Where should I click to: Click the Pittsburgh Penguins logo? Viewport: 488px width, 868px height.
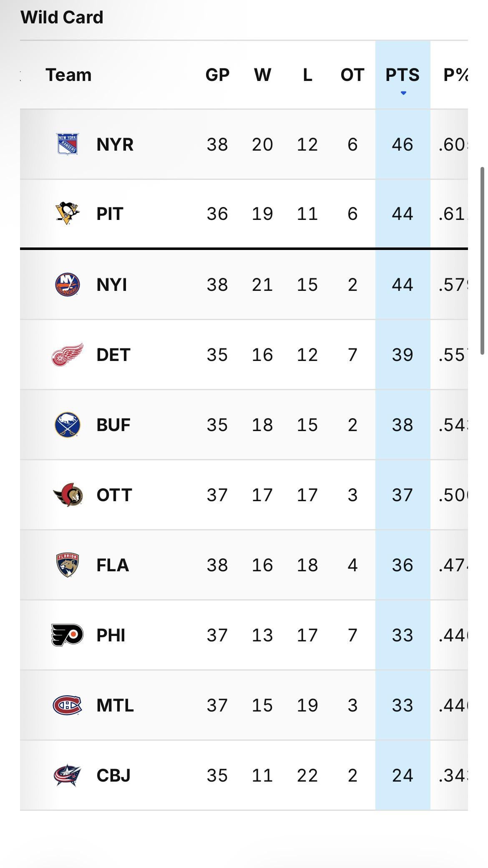(67, 213)
